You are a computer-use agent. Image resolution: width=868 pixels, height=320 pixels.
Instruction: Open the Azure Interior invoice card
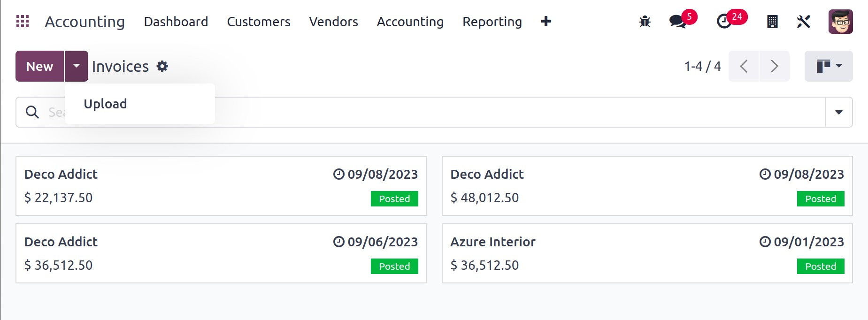(x=647, y=253)
